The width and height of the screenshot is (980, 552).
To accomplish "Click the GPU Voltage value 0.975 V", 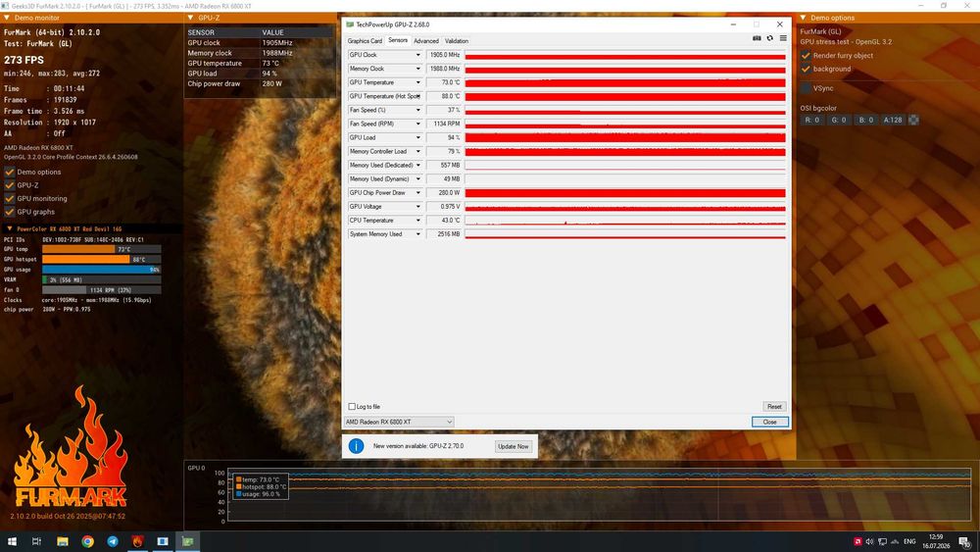I will (444, 206).
